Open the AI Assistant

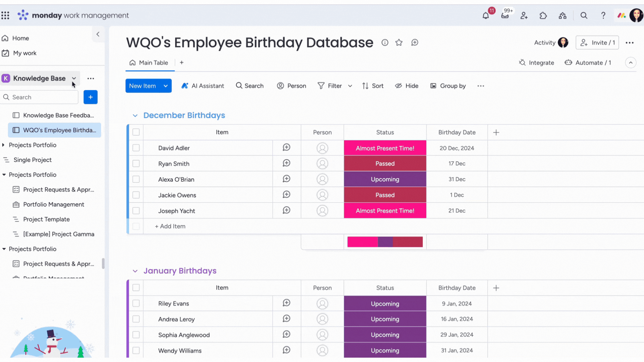tap(203, 86)
